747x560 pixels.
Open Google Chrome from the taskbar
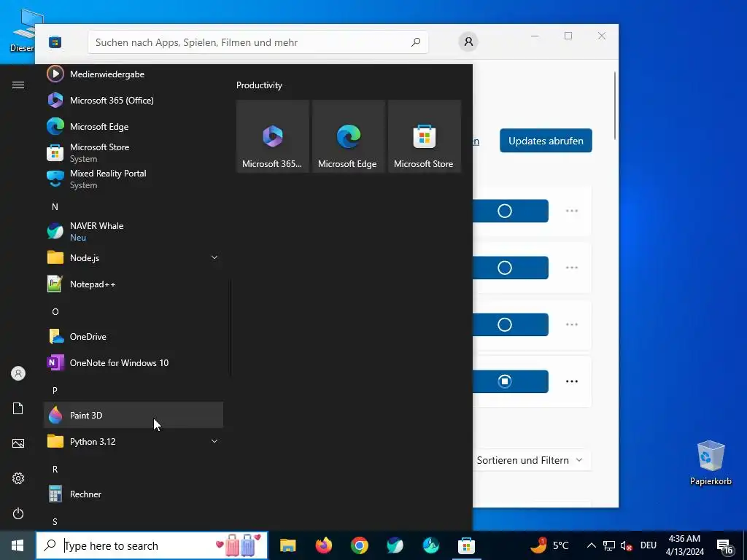click(359, 545)
